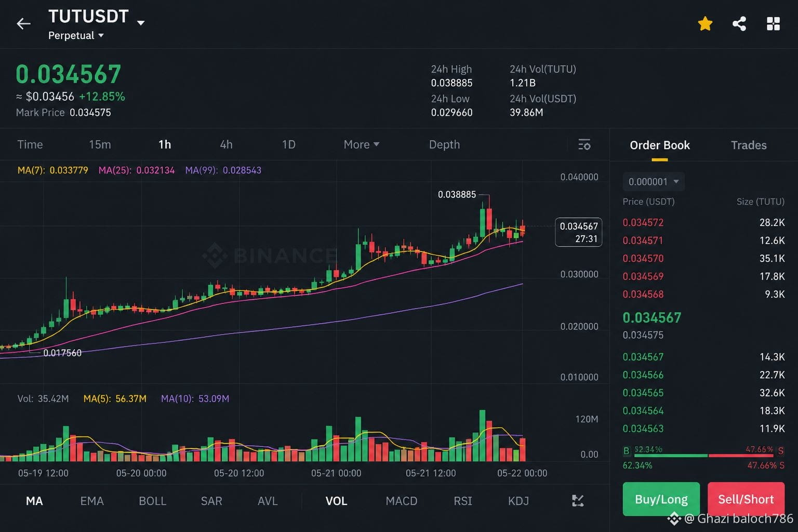Open the Perpetual contract type dropdown
The width and height of the screenshot is (798, 532).
pyautogui.click(x=76, y=35)
